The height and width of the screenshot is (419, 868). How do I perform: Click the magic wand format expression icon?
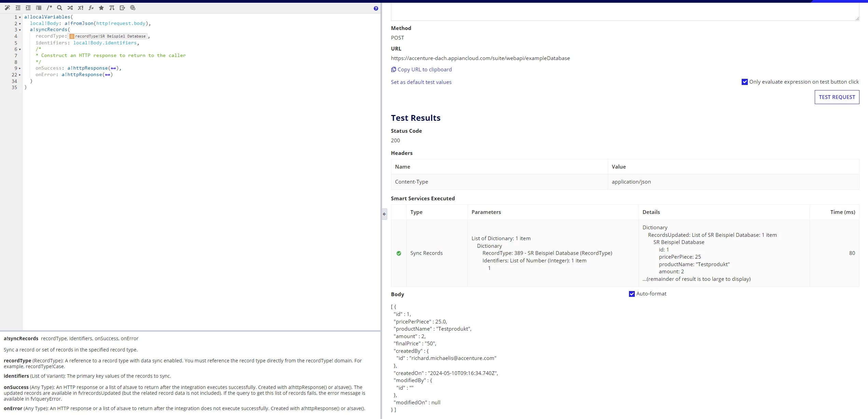(x=7, y=8)
